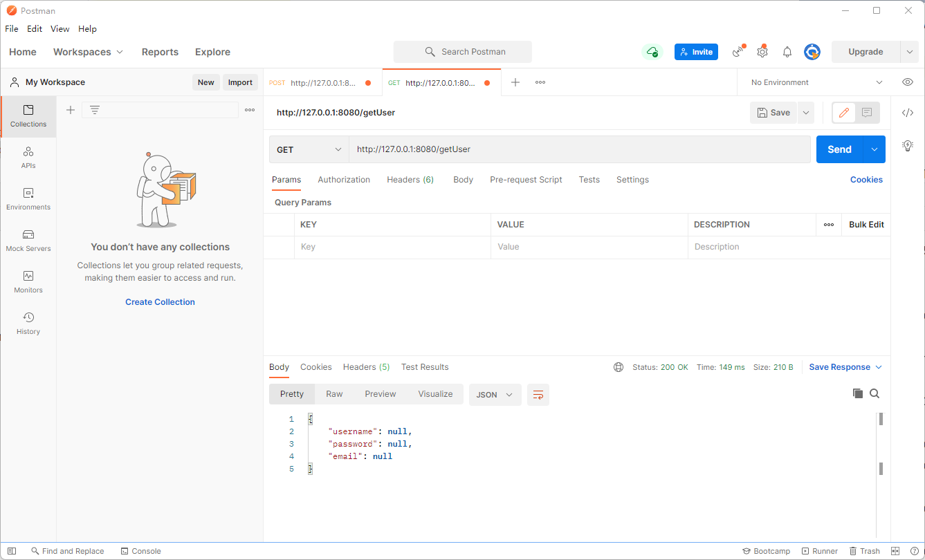Viewport: 925px width, 560px height.
Task: Click the user avatar icon
Action: pyautogui.click(x=812, y=52)
